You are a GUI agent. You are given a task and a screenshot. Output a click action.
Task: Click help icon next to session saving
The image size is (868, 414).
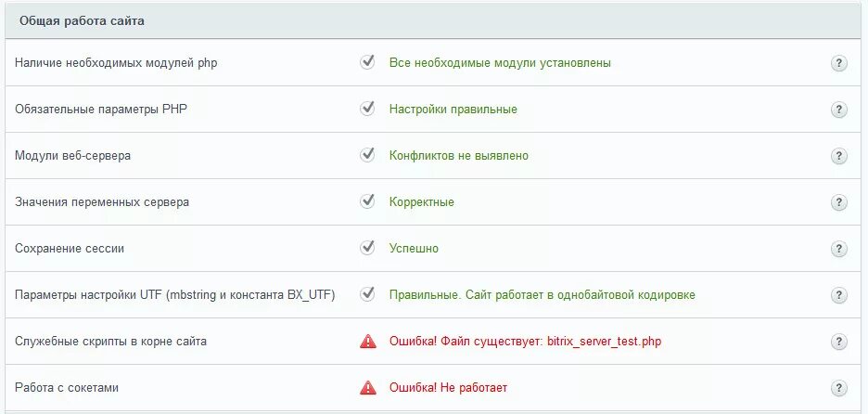(x=838, y=249)
